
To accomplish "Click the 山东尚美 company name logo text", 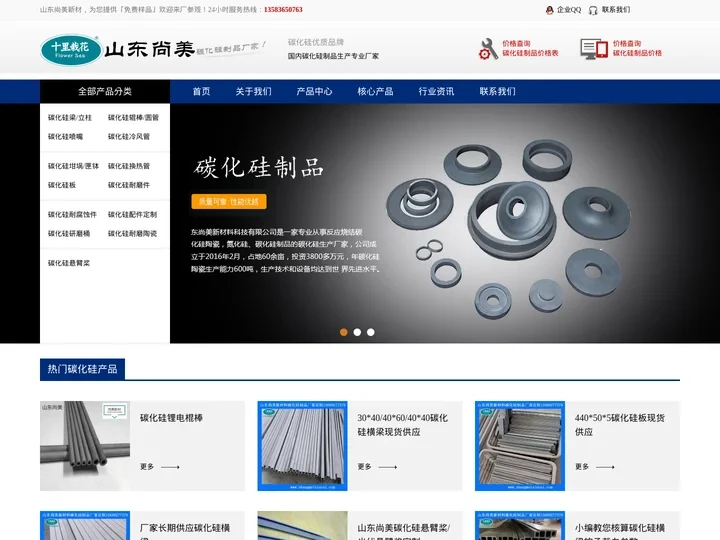I will (x=150, y=49).
